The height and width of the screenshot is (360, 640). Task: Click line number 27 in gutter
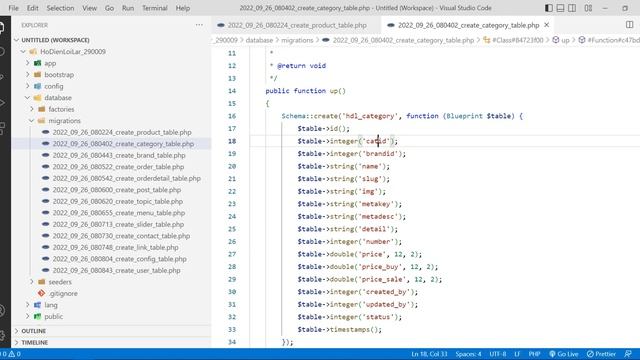tap(232, 254)
